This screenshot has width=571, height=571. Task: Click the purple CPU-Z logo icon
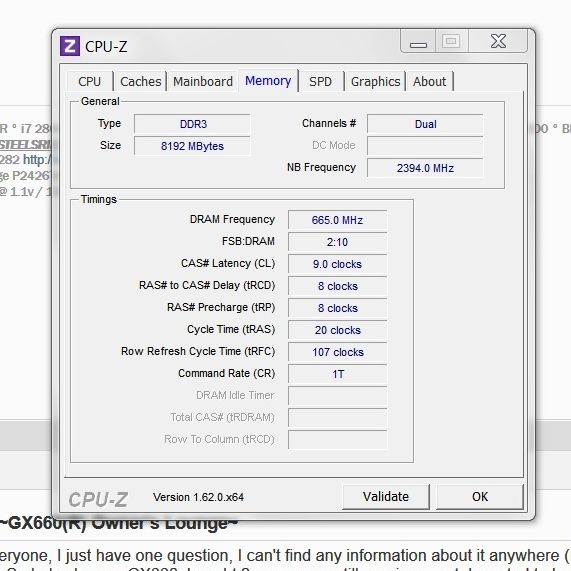(70, 46)
